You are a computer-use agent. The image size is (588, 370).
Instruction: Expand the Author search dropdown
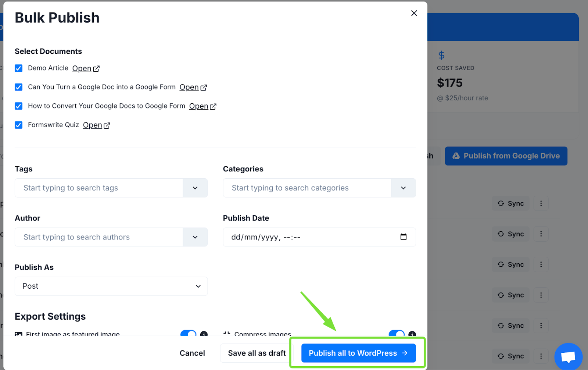click(x=195, y=237)
